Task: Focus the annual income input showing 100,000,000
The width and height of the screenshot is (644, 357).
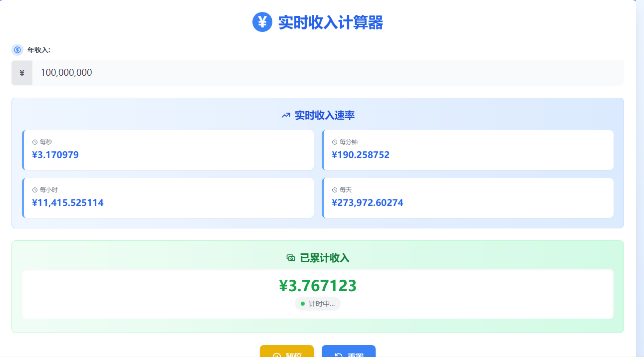Action: coord(328,73)
